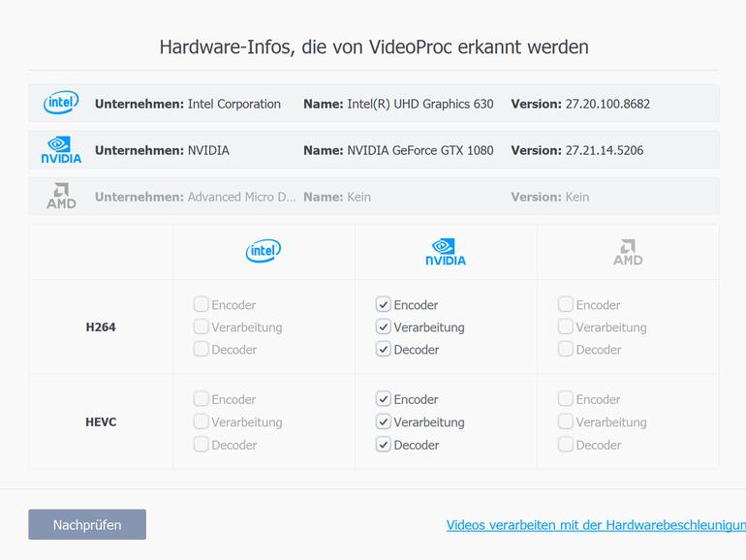746x560 pixels.
Task: Toggle NVIDIA H264 Decoder checkbox
Action: click(383, 349)
